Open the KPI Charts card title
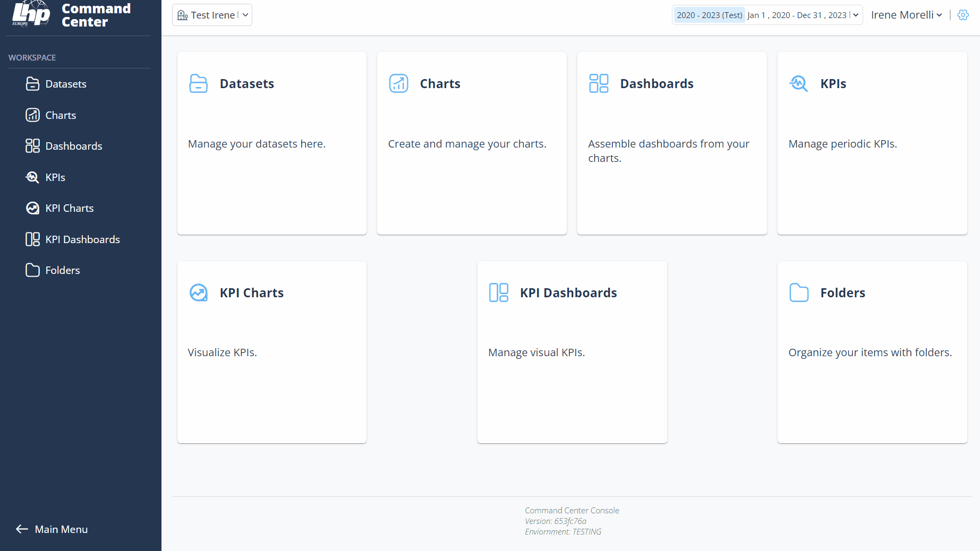Viewport: 980px width, 551px height. click(252, 292)
